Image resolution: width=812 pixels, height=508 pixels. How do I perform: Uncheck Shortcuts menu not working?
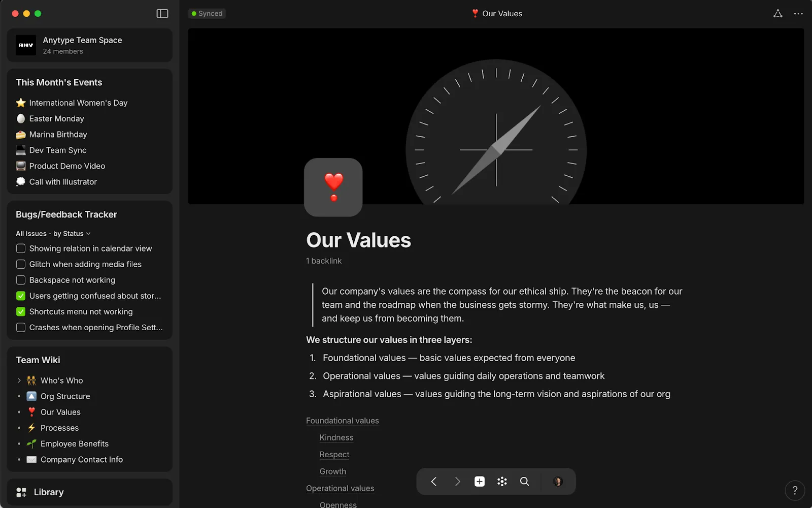tap(21, 311)
